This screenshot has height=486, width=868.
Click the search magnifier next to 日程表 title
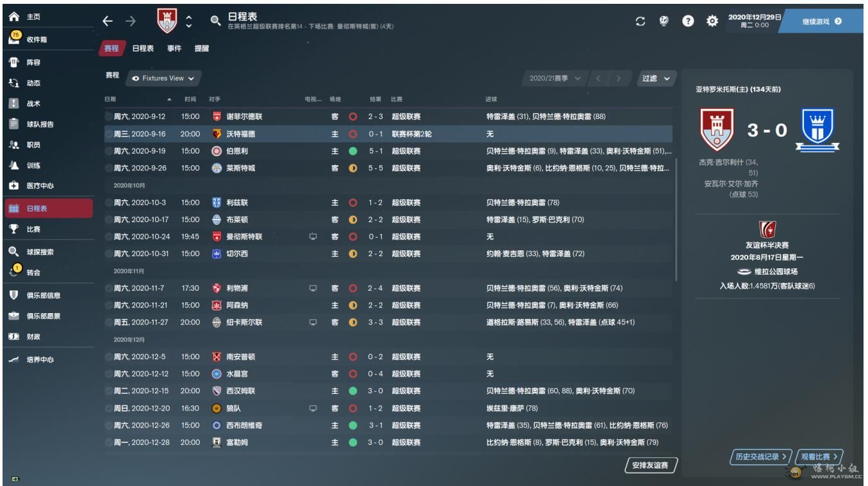coord(215,21)
